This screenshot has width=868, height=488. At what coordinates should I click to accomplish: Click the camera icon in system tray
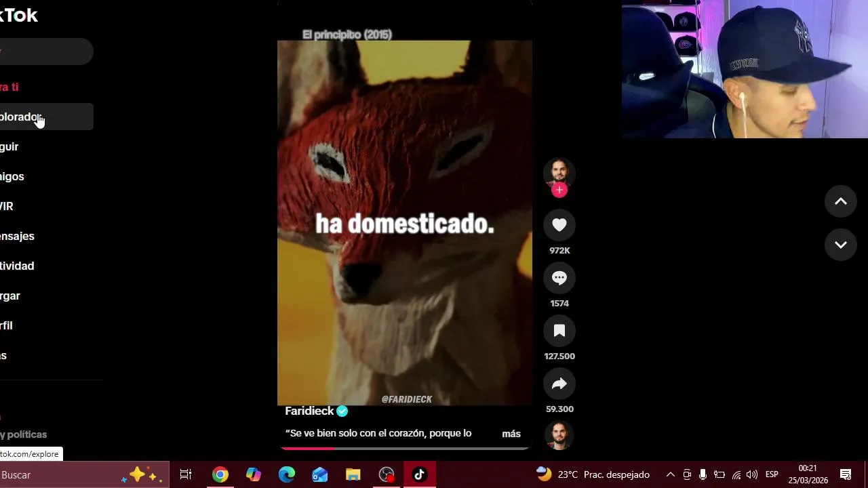click(687, 474)
